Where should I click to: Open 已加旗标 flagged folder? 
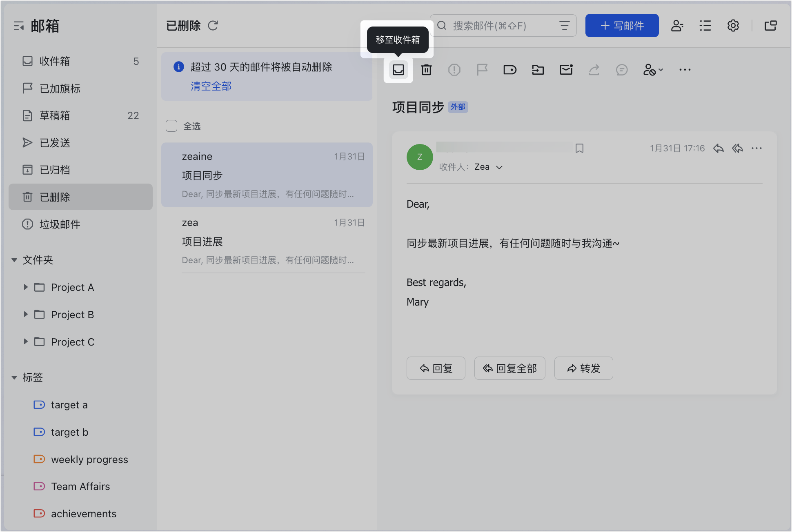pyautogui.click(x=80, y=88)
